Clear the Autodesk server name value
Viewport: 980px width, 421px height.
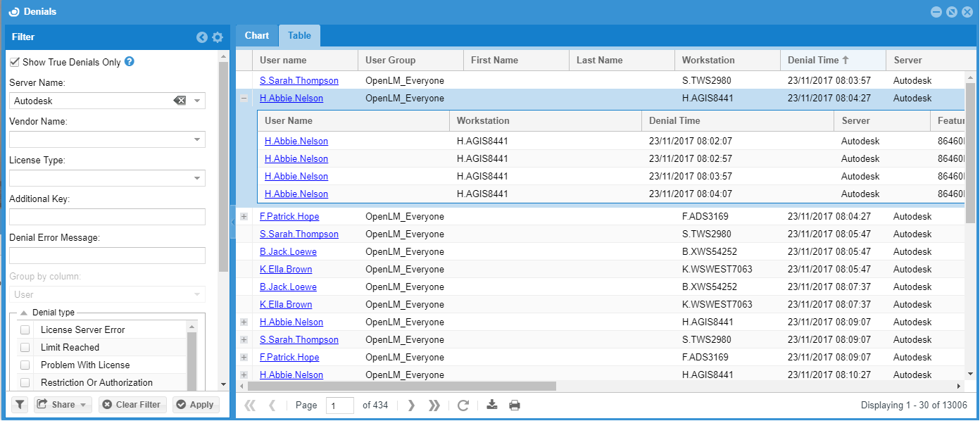coord(180,101)
